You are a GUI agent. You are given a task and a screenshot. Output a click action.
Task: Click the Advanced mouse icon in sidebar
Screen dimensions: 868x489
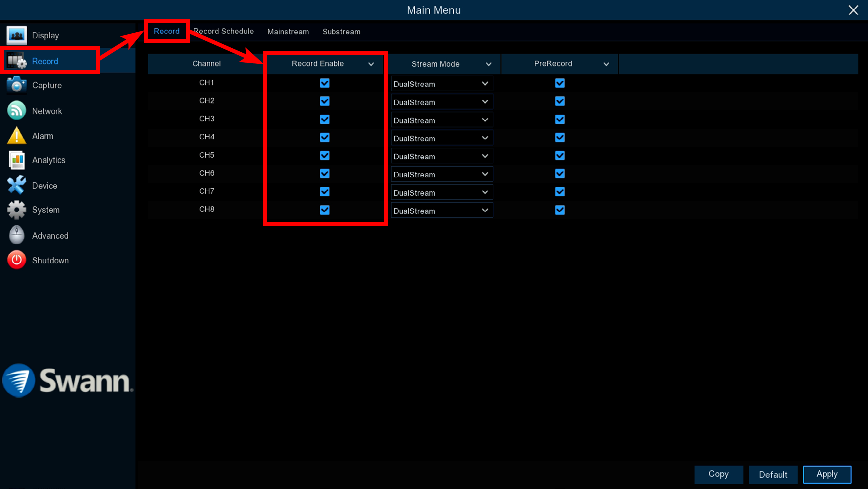[x=16, y=235]
